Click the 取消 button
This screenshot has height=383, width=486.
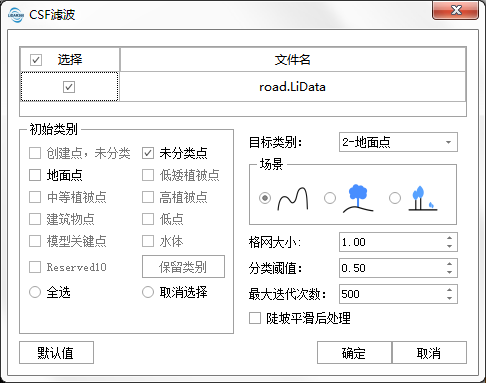(x=429, y=353)
